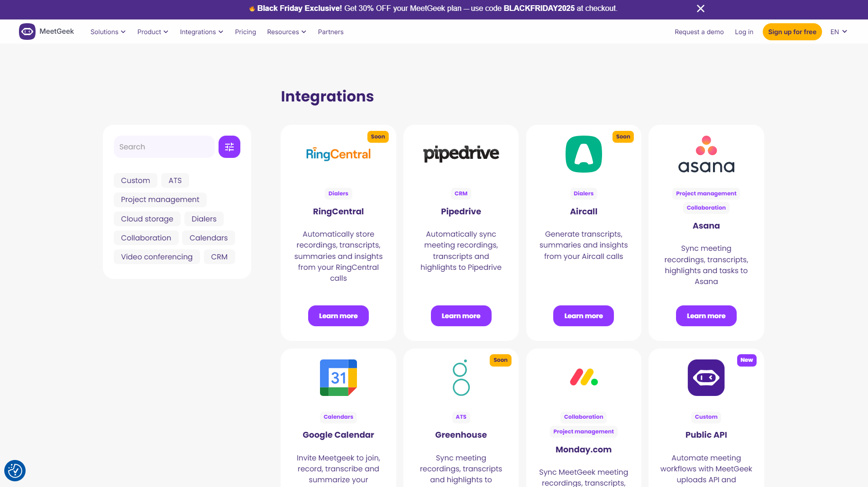868x487 pixels.
Task: Click the Google Calendar icon
Action: (338, 377)
